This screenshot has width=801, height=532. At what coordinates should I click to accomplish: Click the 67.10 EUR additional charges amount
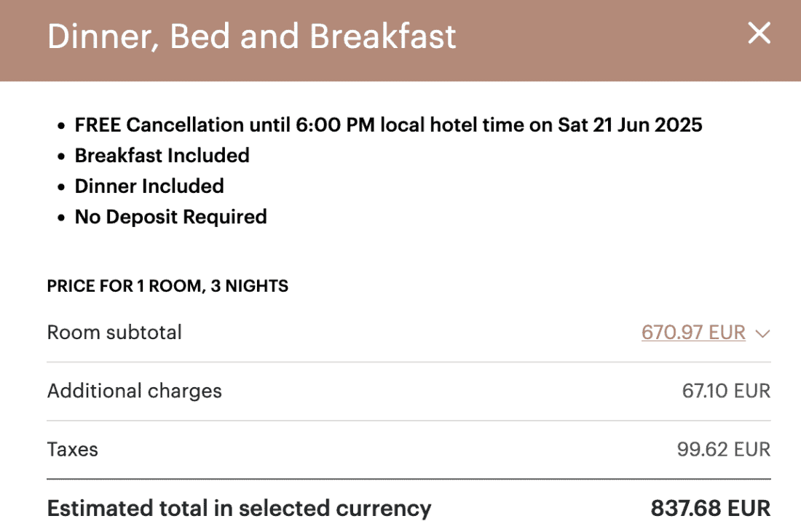tap(725, 391)
